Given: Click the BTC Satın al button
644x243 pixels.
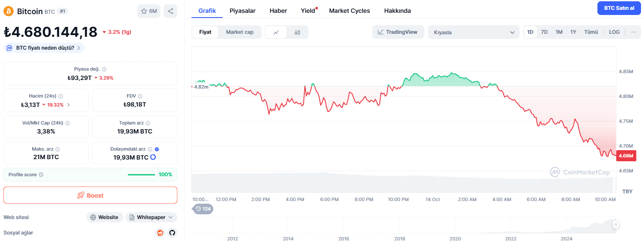Looking at the screenshot, I should [x=619, y=8].
